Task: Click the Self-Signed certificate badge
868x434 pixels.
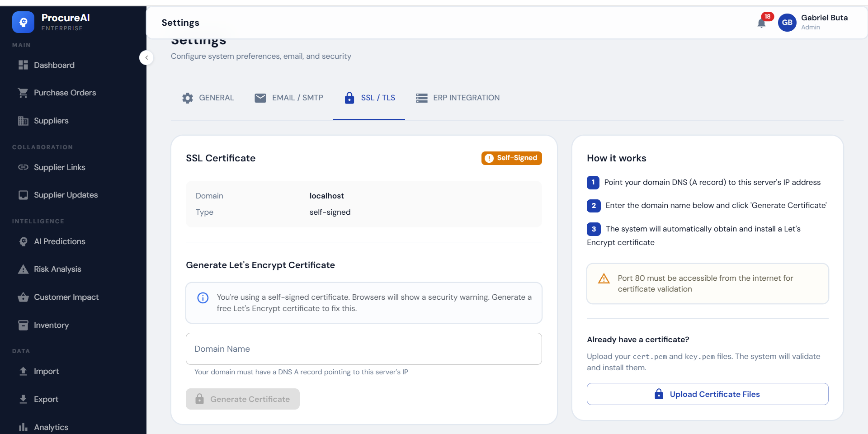Action: point(511,158)
